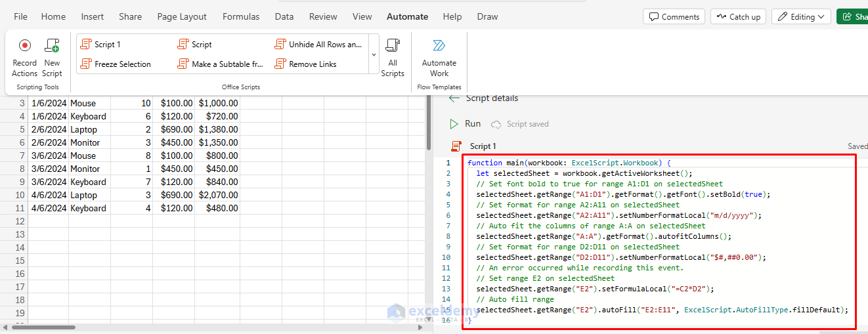868x334 pixels.
Task: Click the error occurred comment line
Action: click(x=580, y=268)
